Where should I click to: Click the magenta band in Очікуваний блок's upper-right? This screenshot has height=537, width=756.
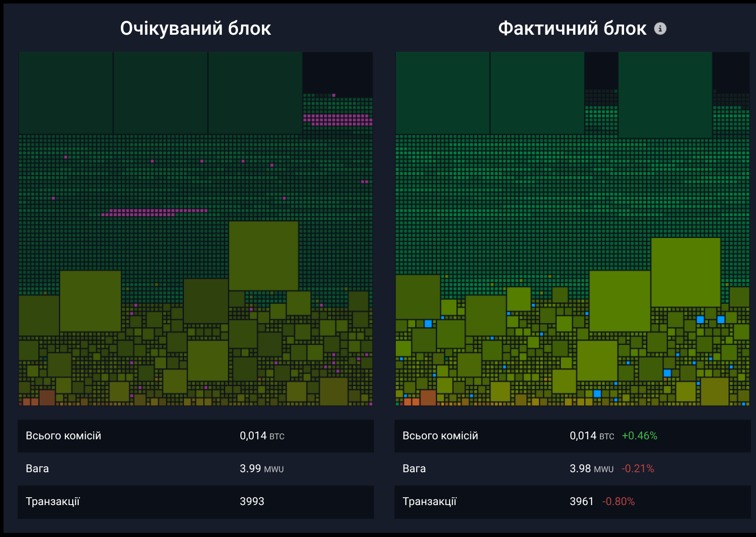point(337,120)
